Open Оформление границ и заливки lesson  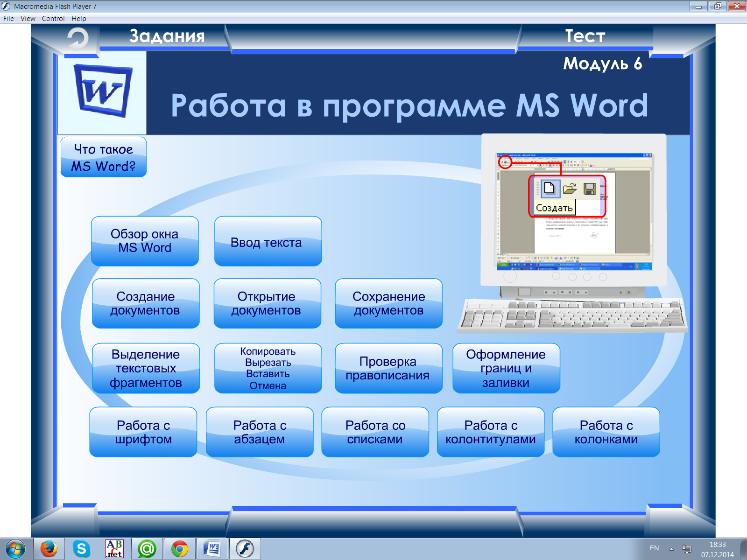click(x=506, y=368)
